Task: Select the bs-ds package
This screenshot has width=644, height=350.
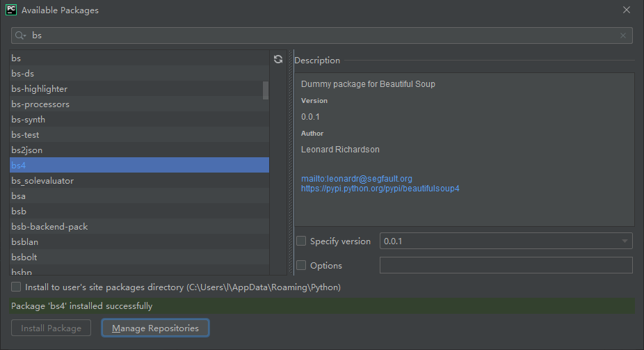Action: (139, 74)
